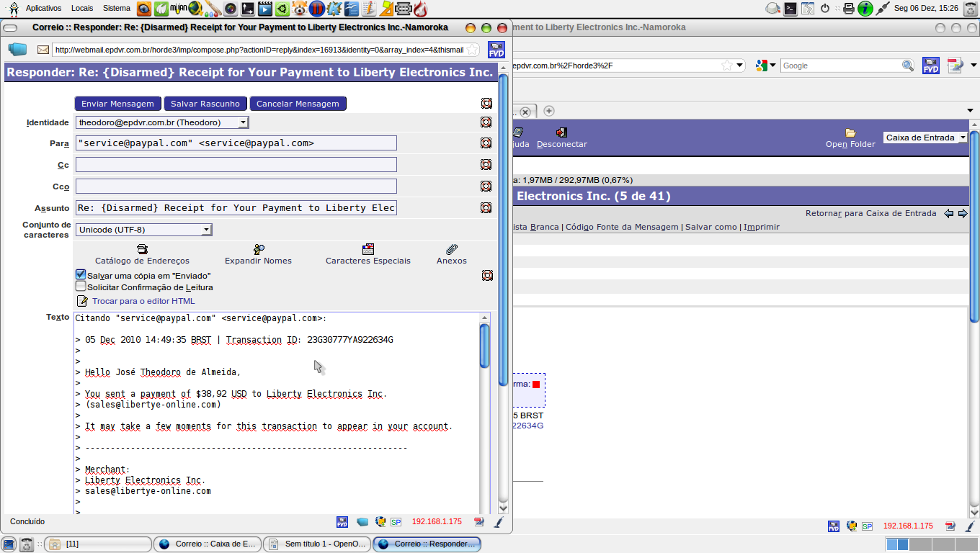The width and height of the screenshot is (980, 553).
Task: Open the Identidade dropdown
Action: pos(162,122)
